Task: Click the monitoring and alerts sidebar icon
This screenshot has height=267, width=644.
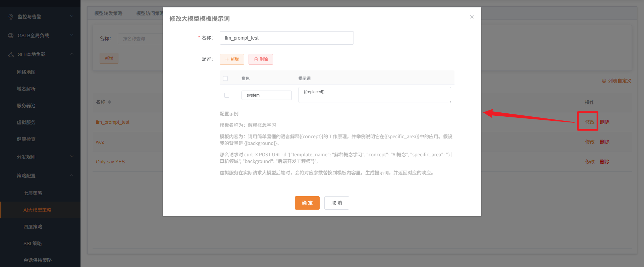Action: pyautogui.click(x=11, y=17)
